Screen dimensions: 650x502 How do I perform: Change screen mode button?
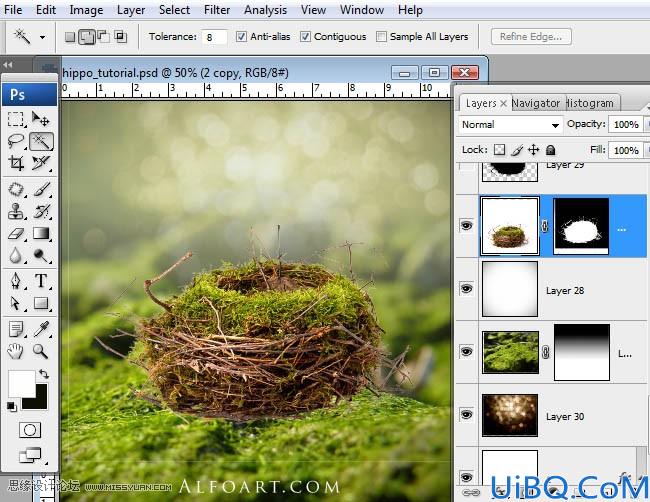(31, 455)
